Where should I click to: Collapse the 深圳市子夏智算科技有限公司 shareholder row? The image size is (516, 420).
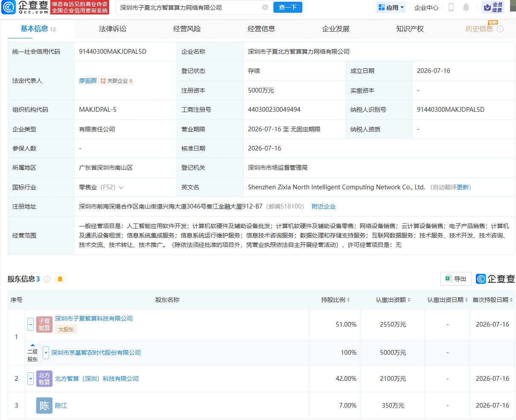click(30, 324)
